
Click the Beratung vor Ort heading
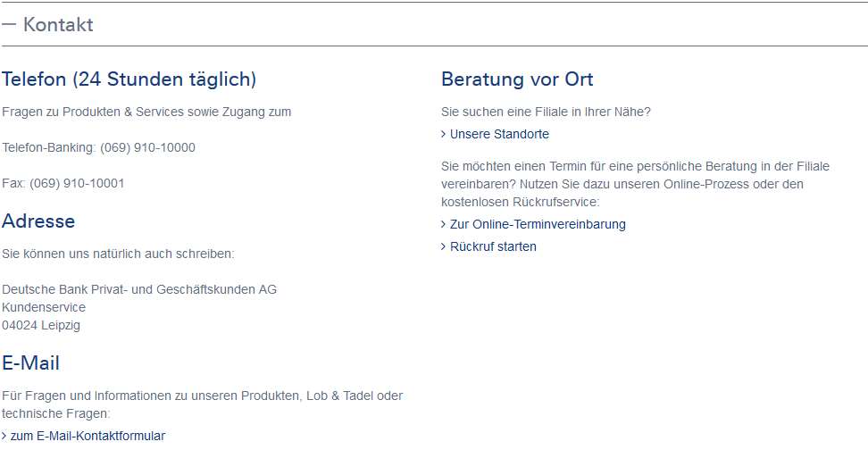tap(517, 79)
